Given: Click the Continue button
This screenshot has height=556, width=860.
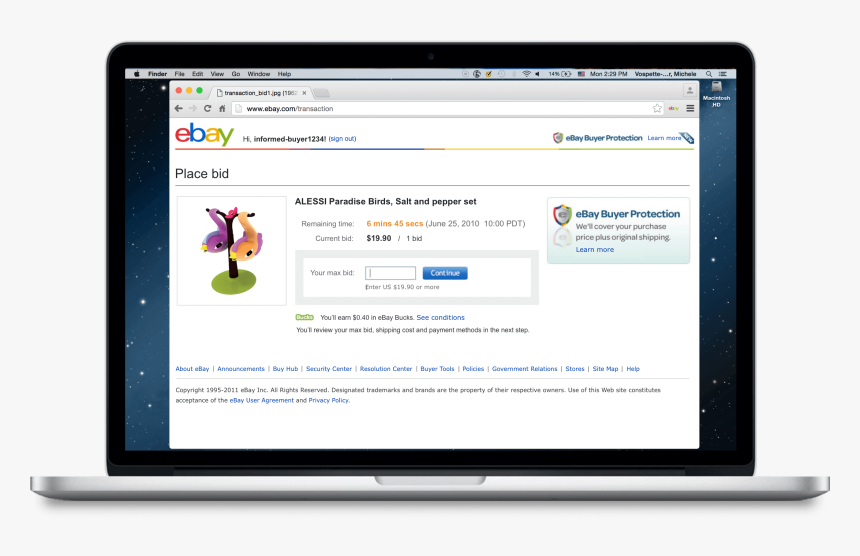Looking at the screenshot, I should [x=445, y=273].
